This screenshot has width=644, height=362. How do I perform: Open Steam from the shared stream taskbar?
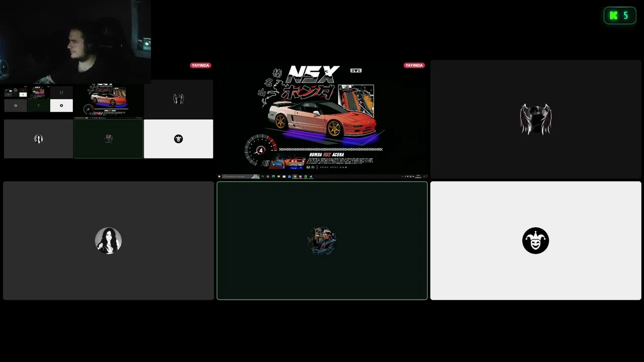(x=311, y=176)
